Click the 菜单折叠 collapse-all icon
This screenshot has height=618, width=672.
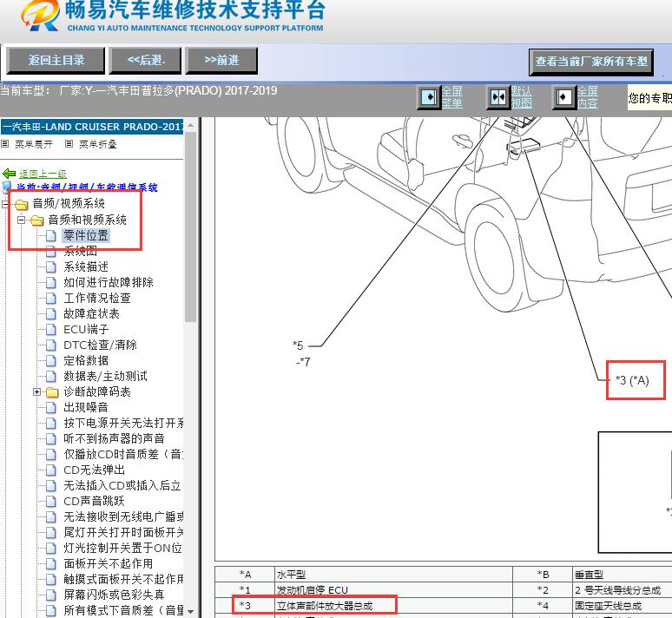tap(69, 143)
